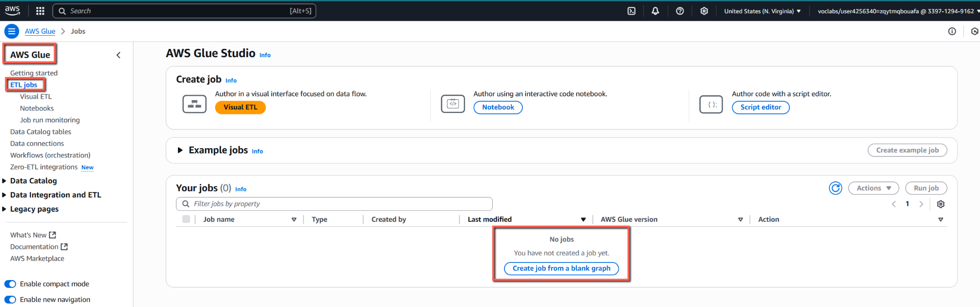
Task: Open Data Catalog tables sidebar item
Action: [x=41, y=132]
